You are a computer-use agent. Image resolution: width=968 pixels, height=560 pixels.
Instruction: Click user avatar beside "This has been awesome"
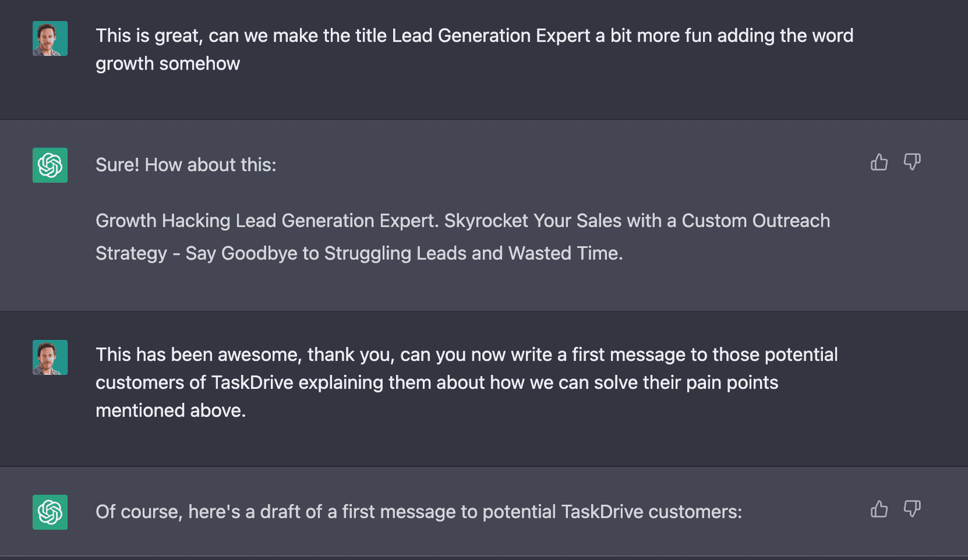[x=50, y=357]
